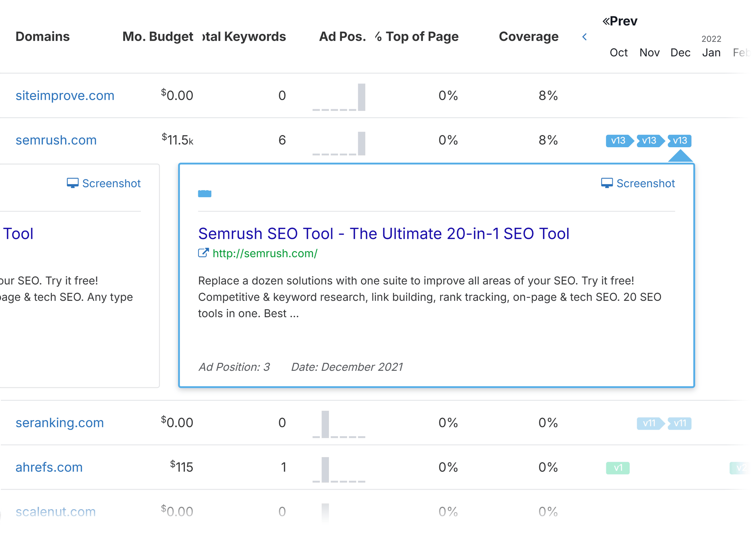Click the 8% coverage value for siteimprove.com
Screen dimensions: 756x538
coord(548,96)
